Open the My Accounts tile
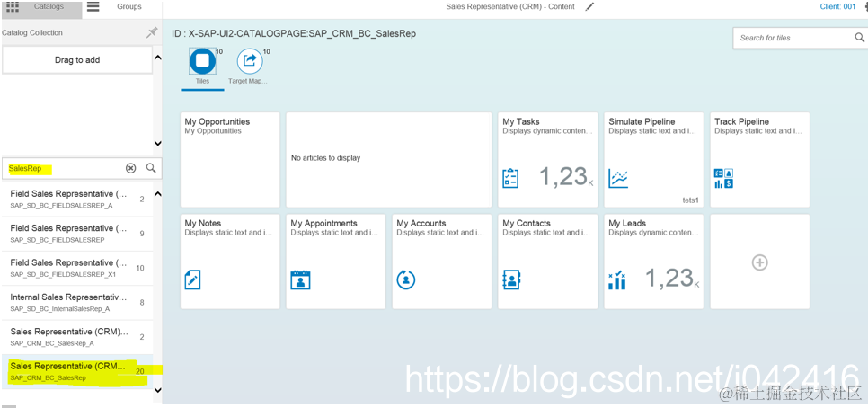This screenshot has height=408, width=868. (x=442, y=262)
